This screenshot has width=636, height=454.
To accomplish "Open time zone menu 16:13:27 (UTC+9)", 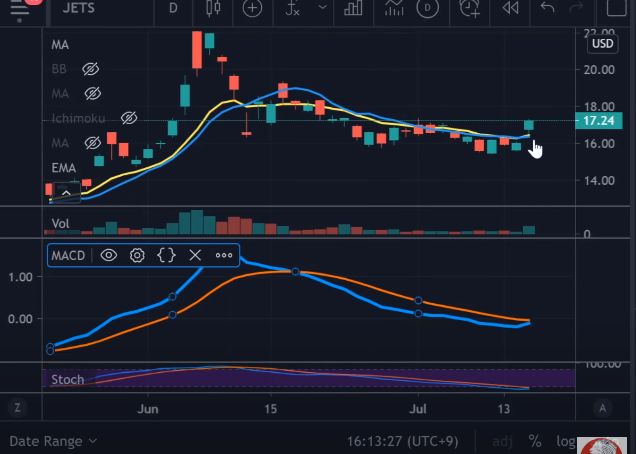I will (x=402, y=441).
